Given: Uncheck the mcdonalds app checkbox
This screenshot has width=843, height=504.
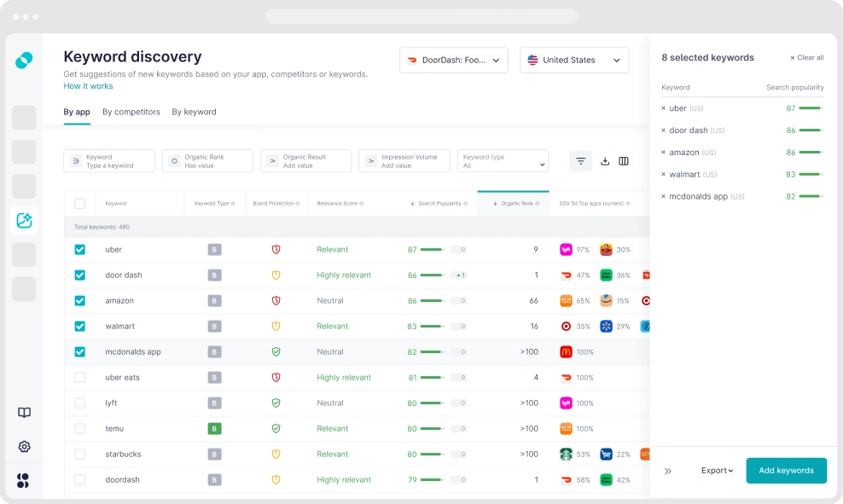Looking at the screenshot, I should click(x=80, y=352).
